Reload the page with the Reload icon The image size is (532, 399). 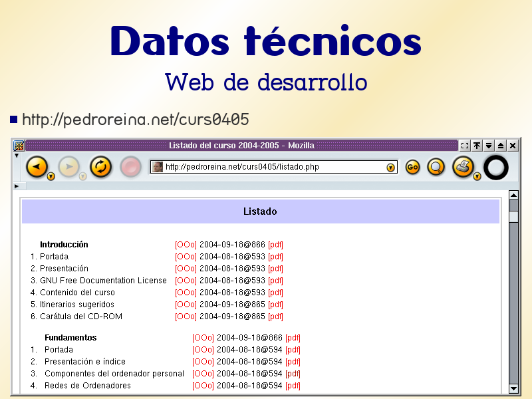101,167
